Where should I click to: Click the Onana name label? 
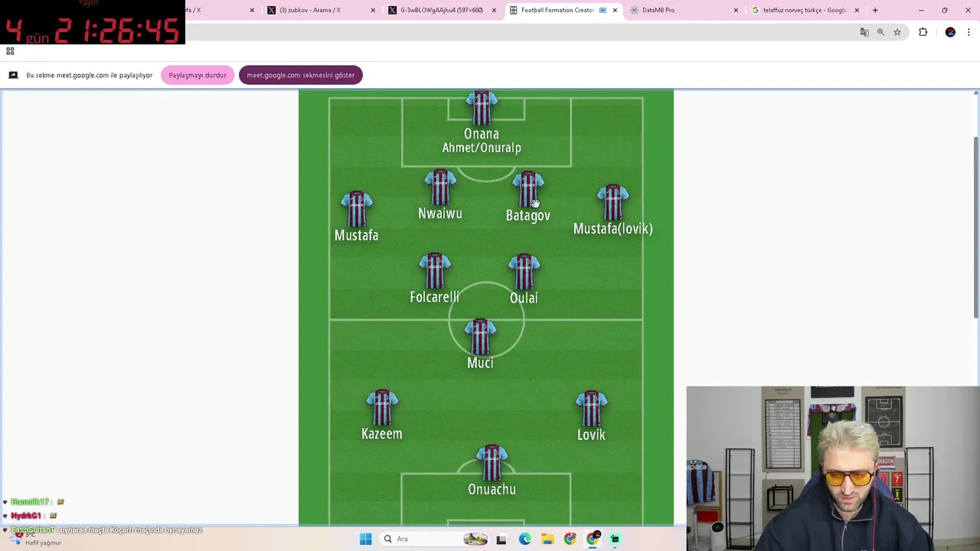[482, 134]
